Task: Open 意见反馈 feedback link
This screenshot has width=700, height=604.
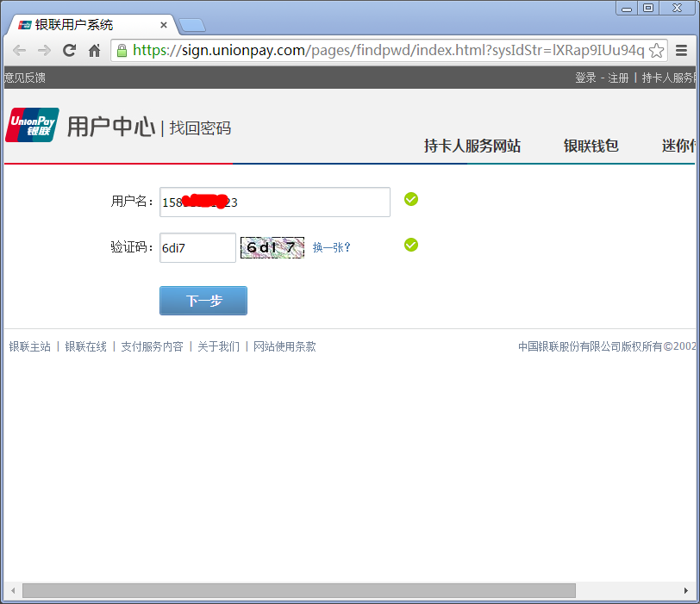Action: pos(25,78)
